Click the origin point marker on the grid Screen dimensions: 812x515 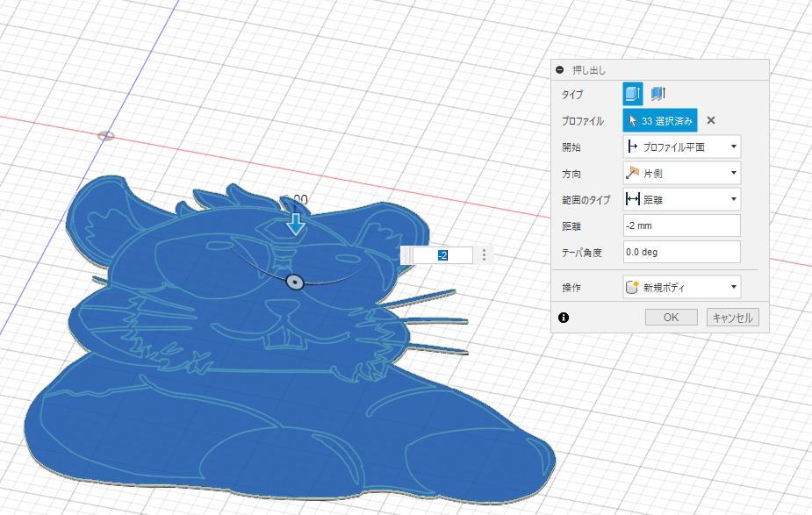pyautogui.click(x=105, y=136)
